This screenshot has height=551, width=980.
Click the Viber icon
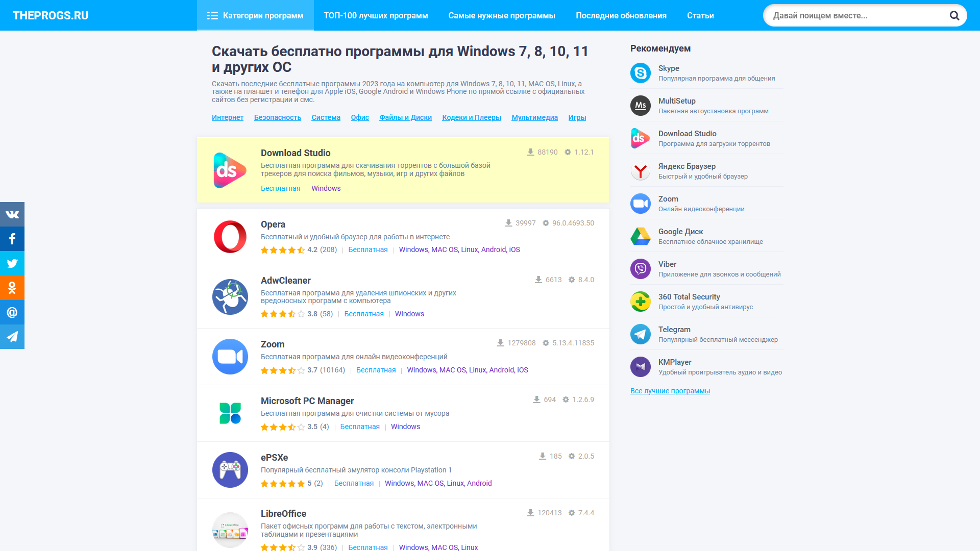[x=641, y=269]
